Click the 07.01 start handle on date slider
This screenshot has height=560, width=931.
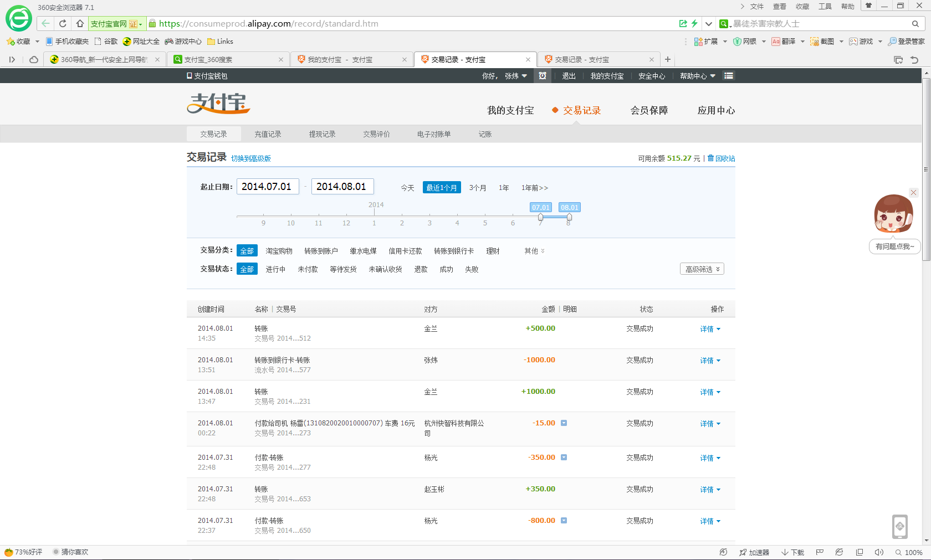[540, 217]
